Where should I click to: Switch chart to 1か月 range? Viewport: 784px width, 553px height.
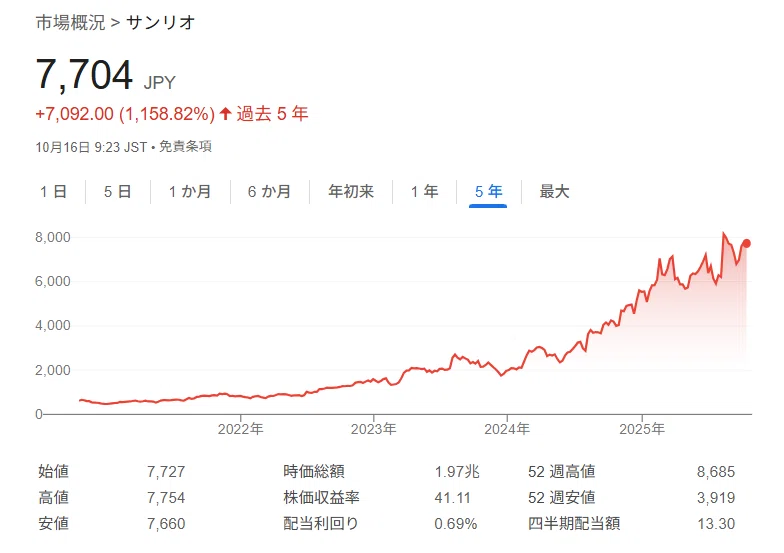[190, 192]
